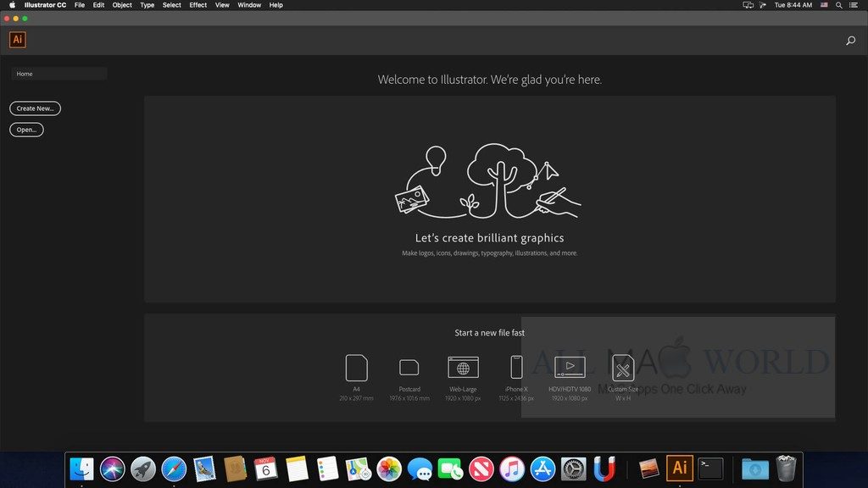
Task: Open Spotlight search in menu bar
Action: coord(838,5)
